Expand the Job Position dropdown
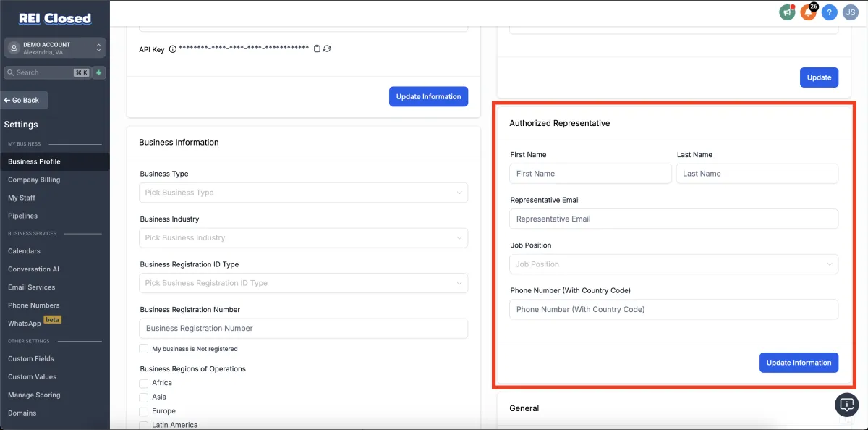Screen dimensions: 868x430 (673, 264)
